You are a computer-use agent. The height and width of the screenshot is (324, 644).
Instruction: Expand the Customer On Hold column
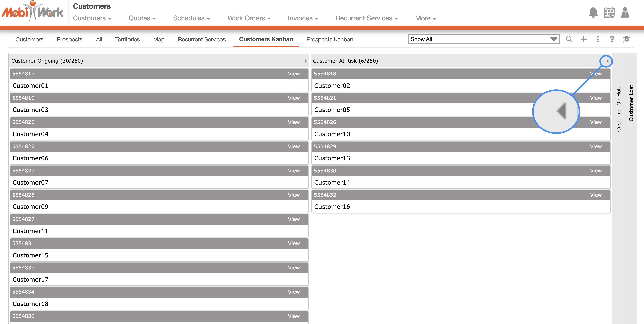[619, 109]
